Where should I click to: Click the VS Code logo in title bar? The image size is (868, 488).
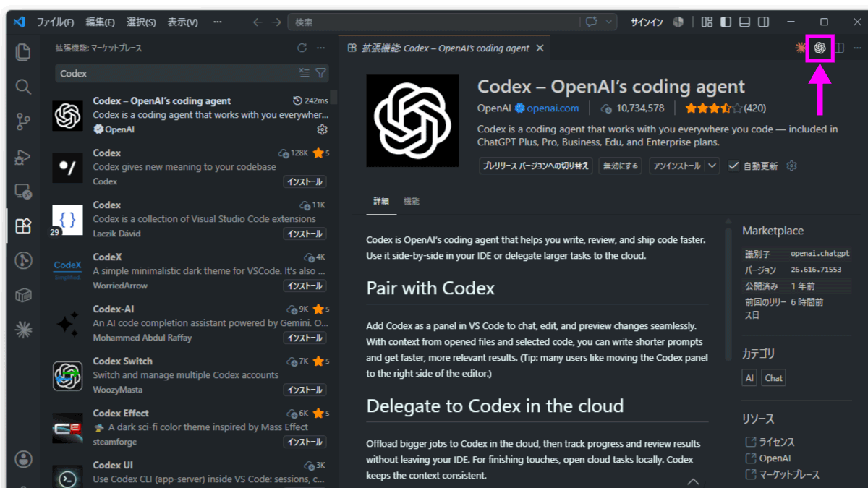tap(20, 22)
